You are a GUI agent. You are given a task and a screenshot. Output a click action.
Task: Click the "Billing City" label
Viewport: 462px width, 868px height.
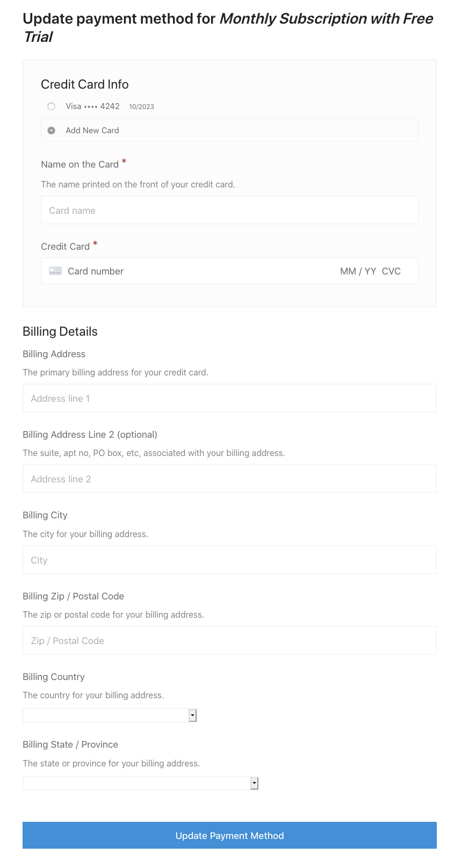[x=45, y=515]
